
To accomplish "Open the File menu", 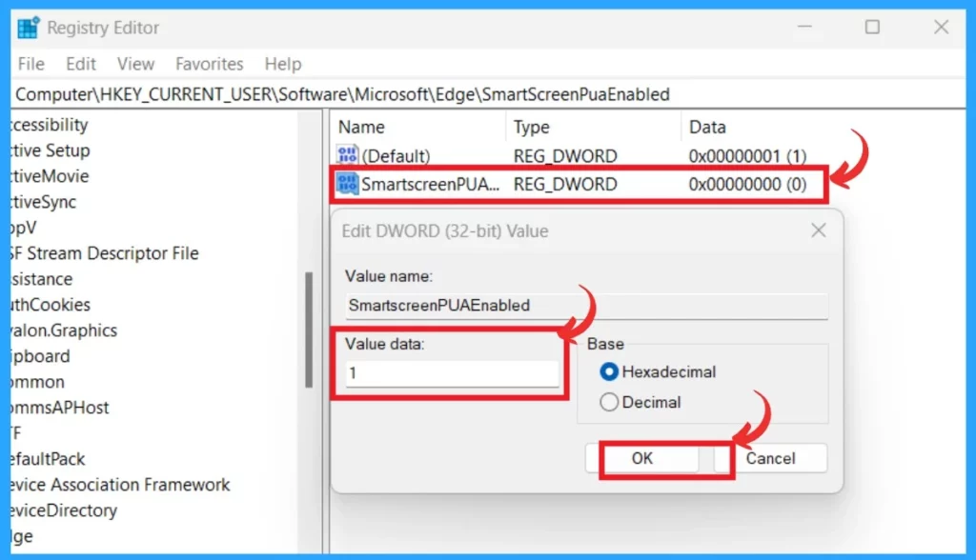I will (x=31, y=64).
